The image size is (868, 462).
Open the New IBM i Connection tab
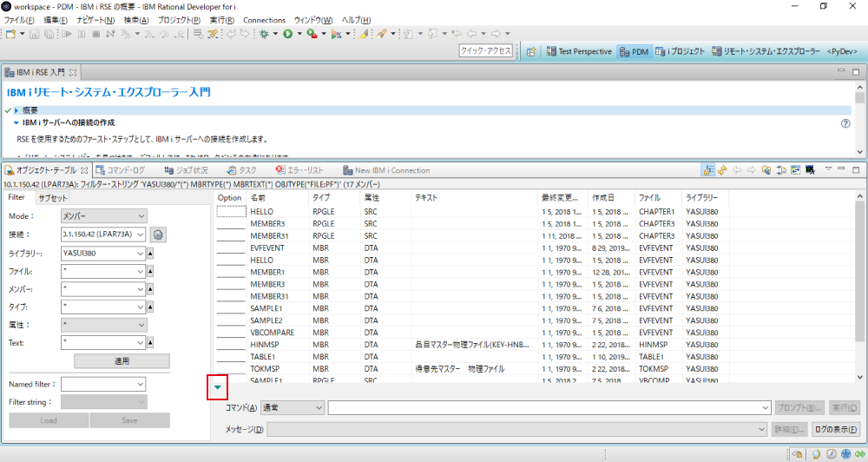386,170
